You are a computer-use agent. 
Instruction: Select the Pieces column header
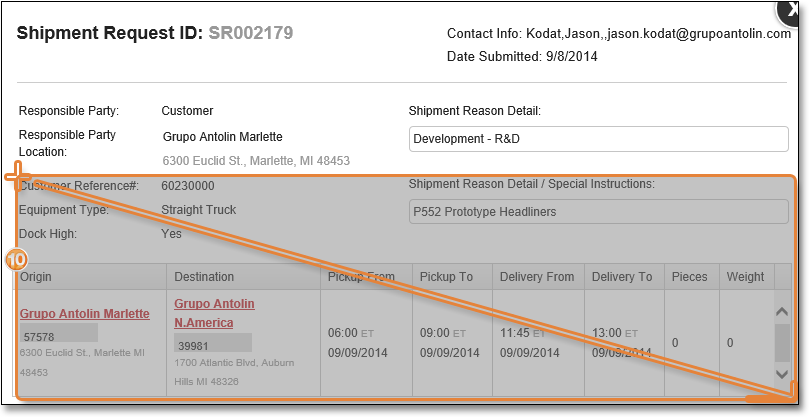[690, 277]
